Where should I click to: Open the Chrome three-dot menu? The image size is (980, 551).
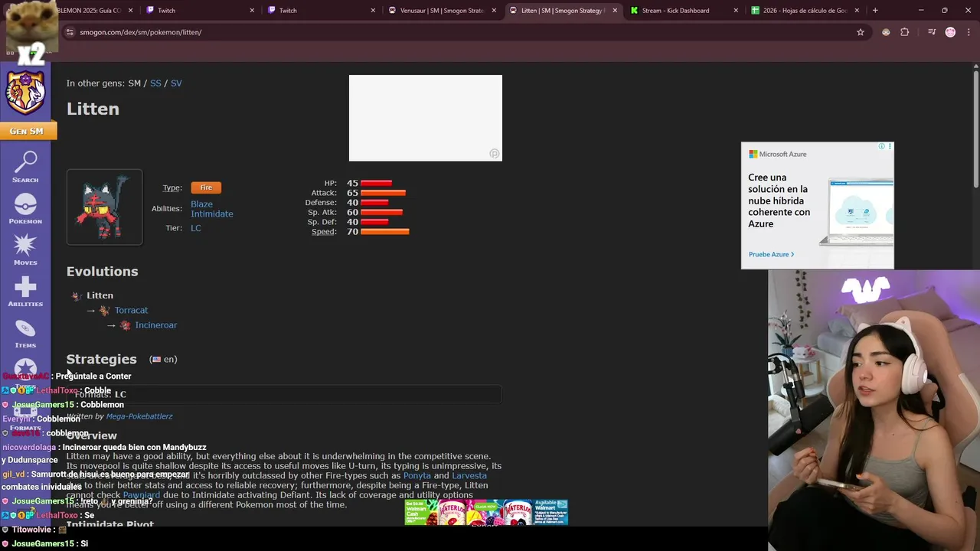point(969,32)
